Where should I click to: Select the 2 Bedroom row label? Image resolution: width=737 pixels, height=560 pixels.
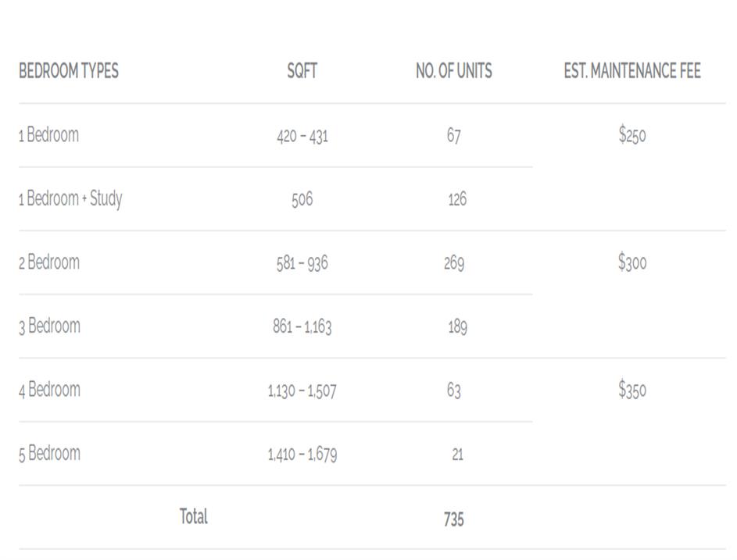pyautogui.click(x=49, y=262)
